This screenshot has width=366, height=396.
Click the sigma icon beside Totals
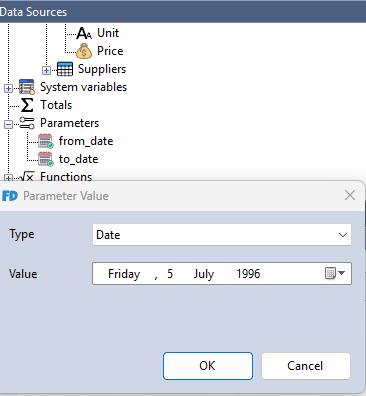coord(27,105)
